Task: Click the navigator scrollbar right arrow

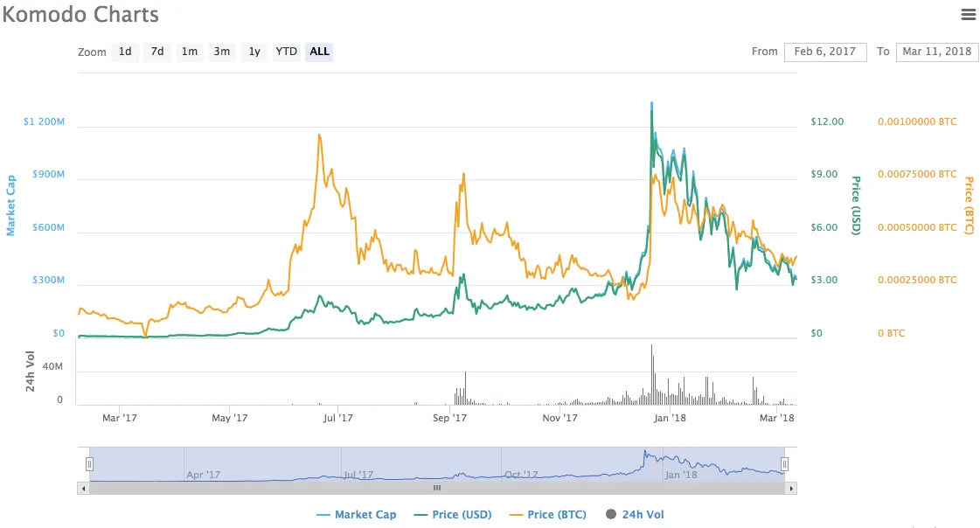Action: (x=791, y=489)
